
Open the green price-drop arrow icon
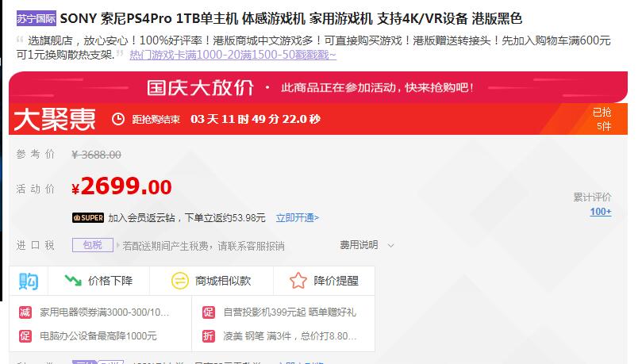pyautogui.click(x=73, y=280)
